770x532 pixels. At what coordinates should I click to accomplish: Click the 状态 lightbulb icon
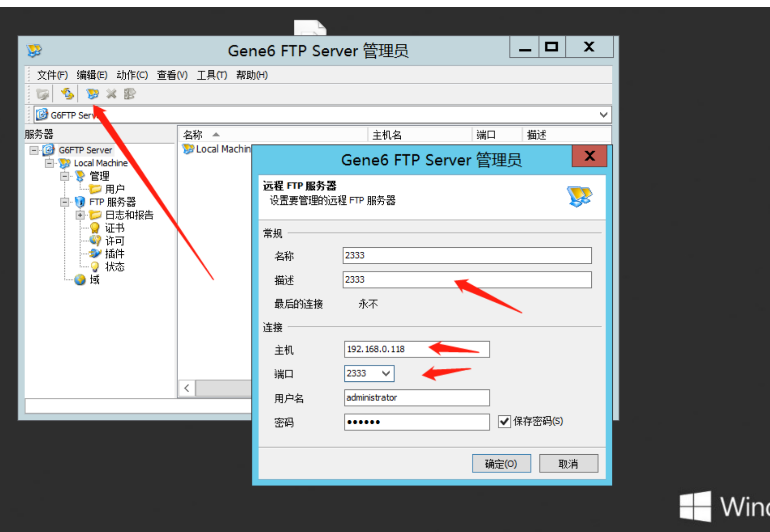[x=95, y=267]
